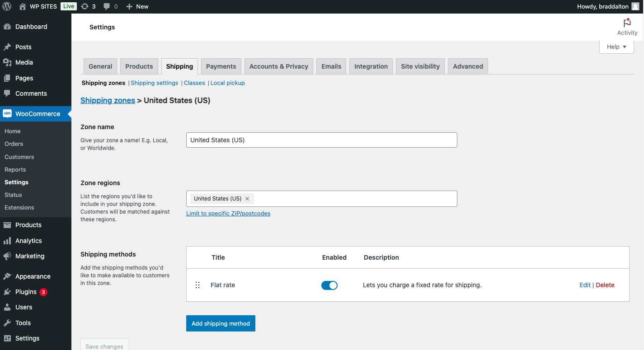
Task: Open Plugins from the sidebar
Action: tap(26, 292)
